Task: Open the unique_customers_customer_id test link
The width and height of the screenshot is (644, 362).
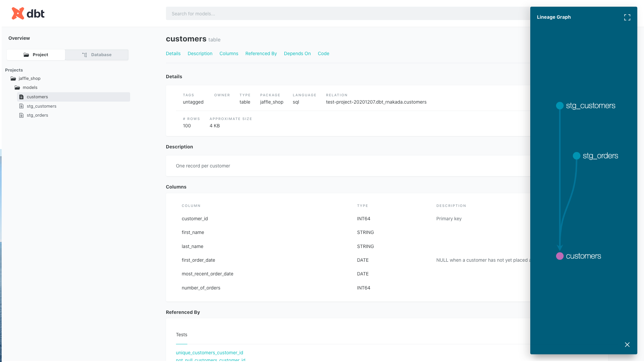Action: click(209, 353)
